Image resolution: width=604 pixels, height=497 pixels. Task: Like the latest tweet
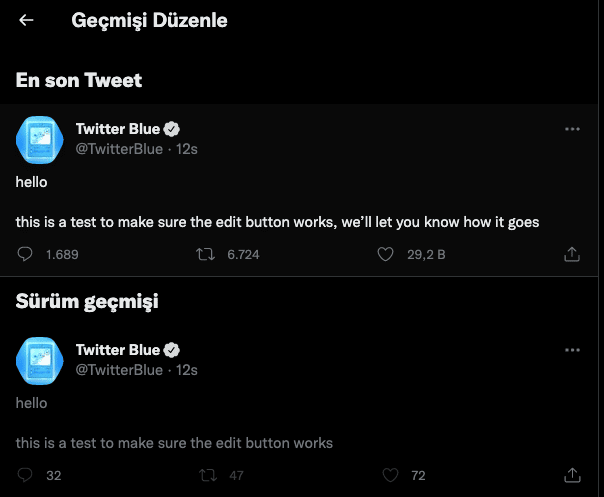(x=384, y=254)
